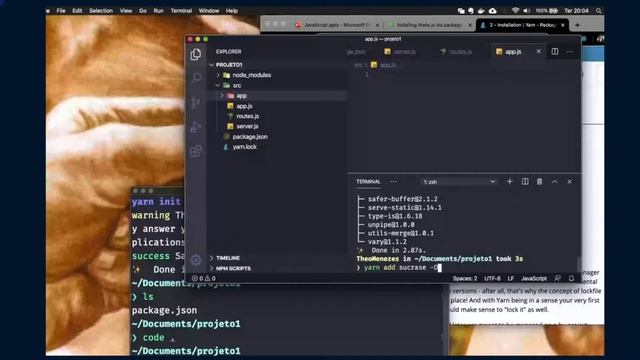The image size is (640, 360).
Task: Open editor More Actions ellipsis
Action: [570, 51]
